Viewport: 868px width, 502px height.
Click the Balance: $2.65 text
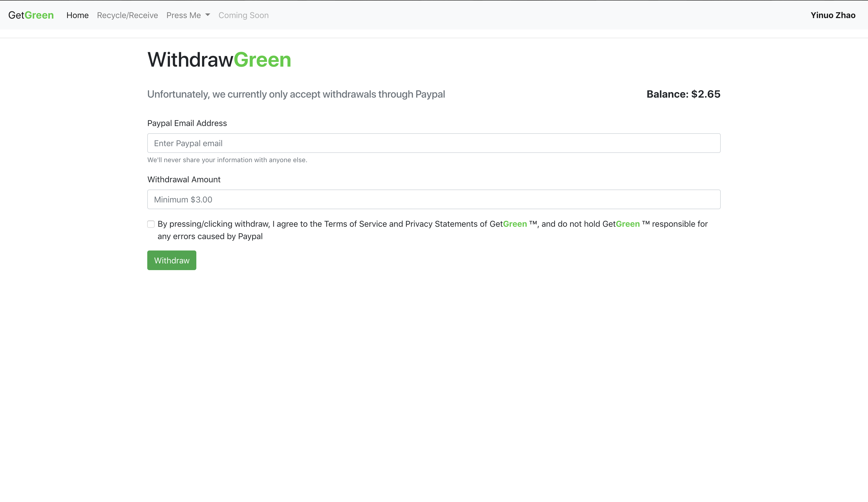(683, 94)
